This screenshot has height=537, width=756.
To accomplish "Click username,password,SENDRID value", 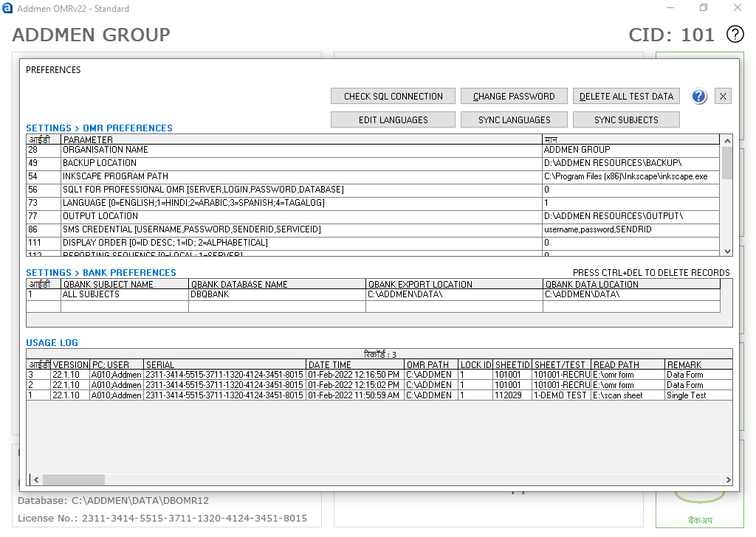I will coord(630,229).
